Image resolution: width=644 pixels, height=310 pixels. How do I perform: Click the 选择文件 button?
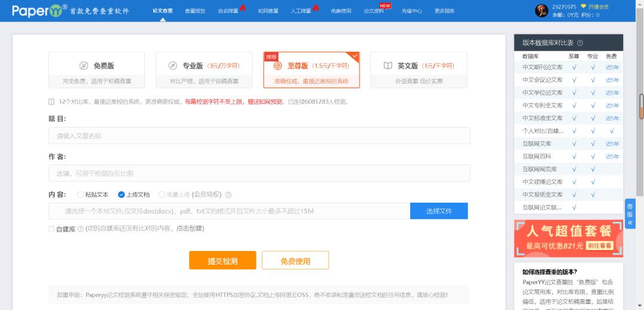point(439,211)
